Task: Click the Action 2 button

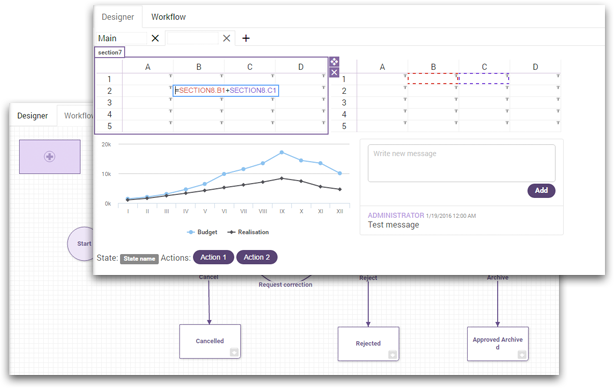Action: click(257, 257)
